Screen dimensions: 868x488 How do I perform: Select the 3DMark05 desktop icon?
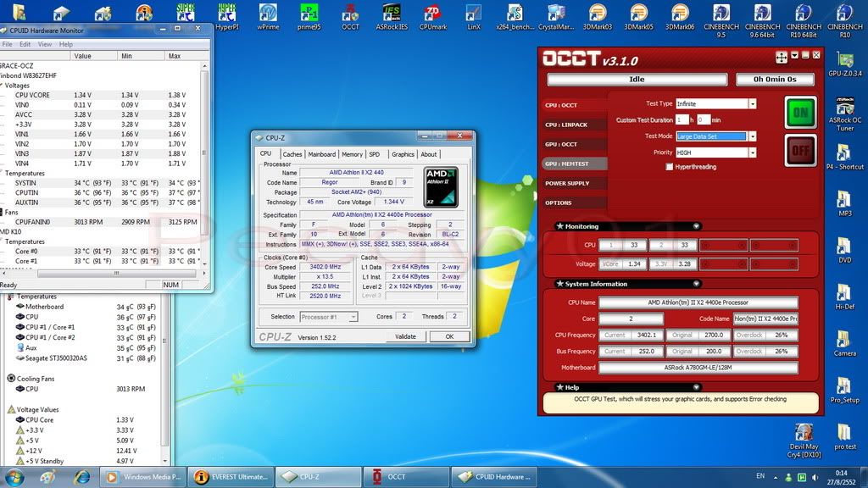click(x=638, y=17)
